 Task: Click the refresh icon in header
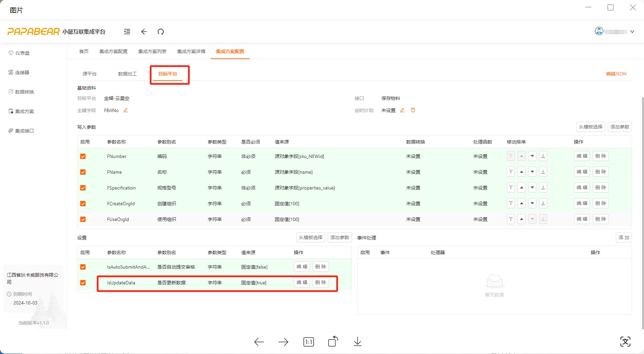(161, 32)
